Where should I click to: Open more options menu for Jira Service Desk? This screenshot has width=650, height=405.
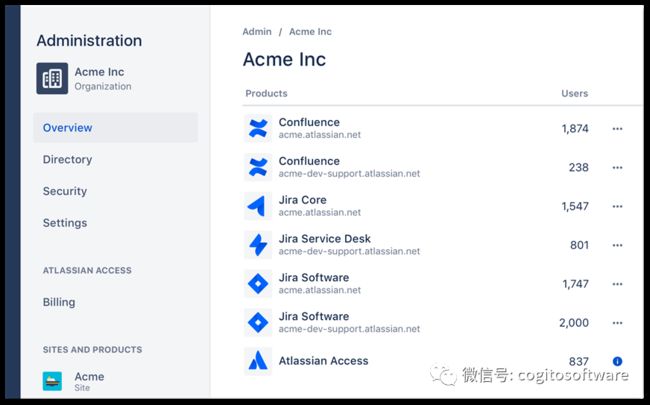pos(617,245)
